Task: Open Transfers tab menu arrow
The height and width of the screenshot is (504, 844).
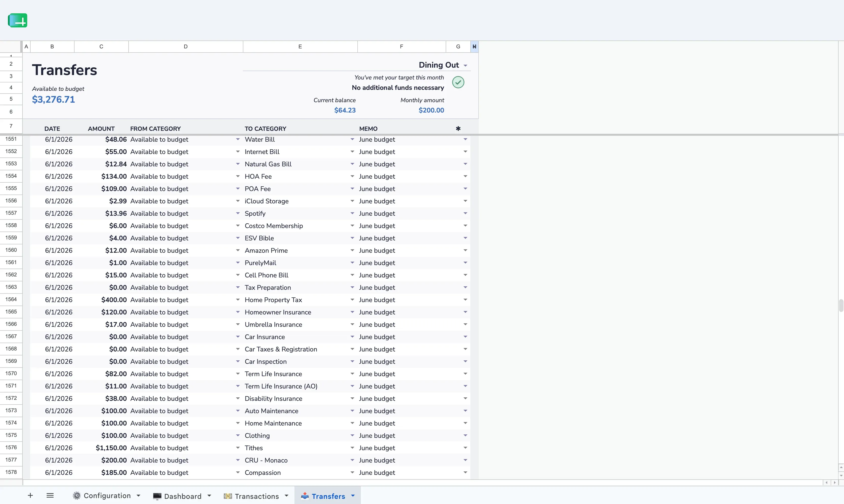Action: pos(353,496)
